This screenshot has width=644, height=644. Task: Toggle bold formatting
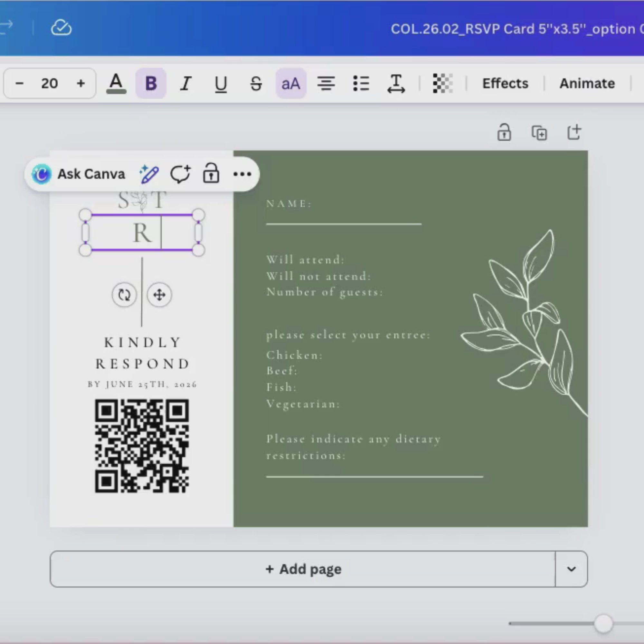[x=151, y=83]
